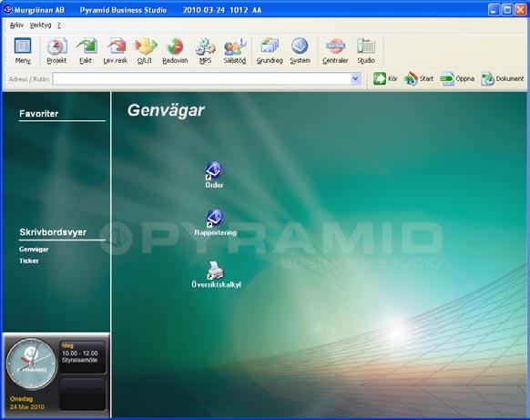Click the Dokument button
This screenshot has width=530, height=420.
click(503, 78)
